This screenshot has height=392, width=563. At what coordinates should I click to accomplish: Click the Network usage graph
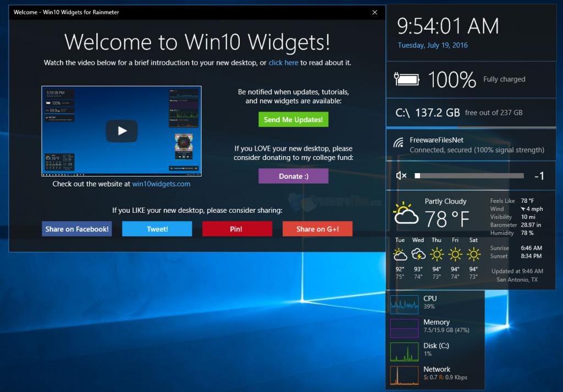click(x=404, y=376)
